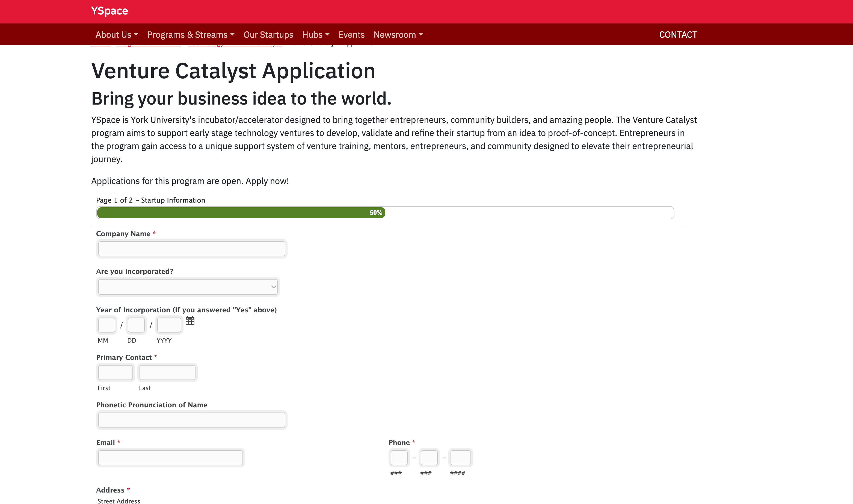Click the Street Address sublabel
853x504 pixels.
click(119, 501)
